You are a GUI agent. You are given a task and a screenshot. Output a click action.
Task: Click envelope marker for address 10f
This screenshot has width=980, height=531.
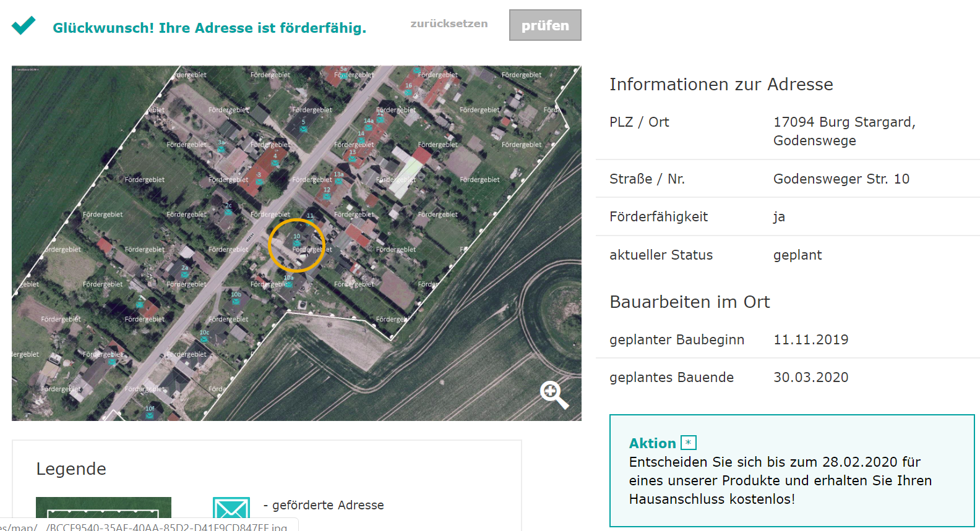pos(150,415)
